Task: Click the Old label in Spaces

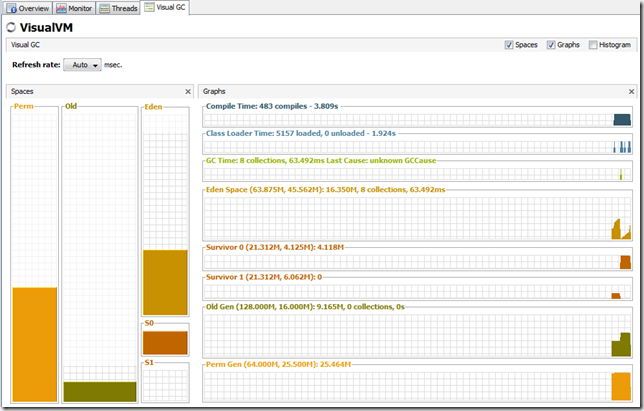Action: 71,106
